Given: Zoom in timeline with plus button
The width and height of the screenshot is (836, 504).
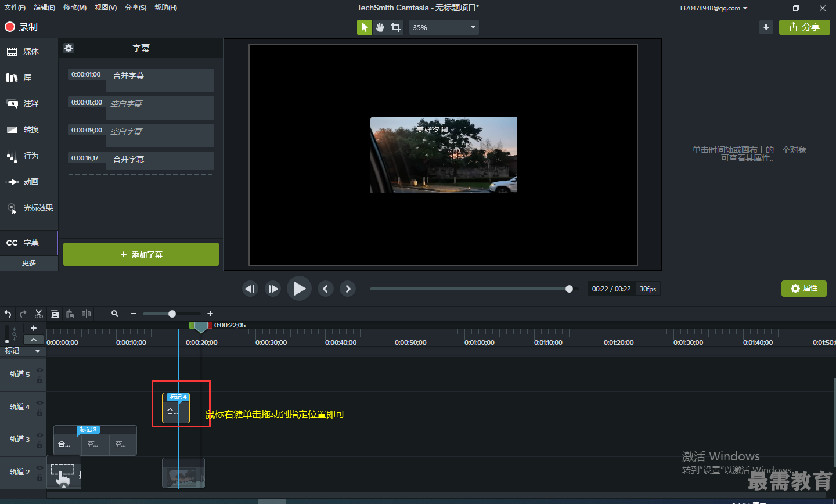Looking at the screenshot, I should tap(210, 314).
